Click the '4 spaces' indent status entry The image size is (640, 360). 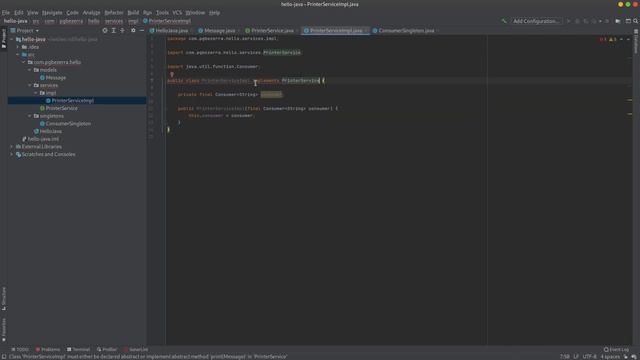[x=610, y=356]
